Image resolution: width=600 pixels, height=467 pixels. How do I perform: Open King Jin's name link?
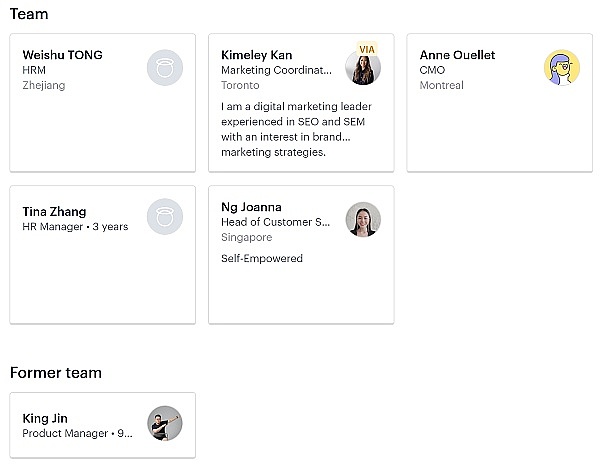click(45, 418)
